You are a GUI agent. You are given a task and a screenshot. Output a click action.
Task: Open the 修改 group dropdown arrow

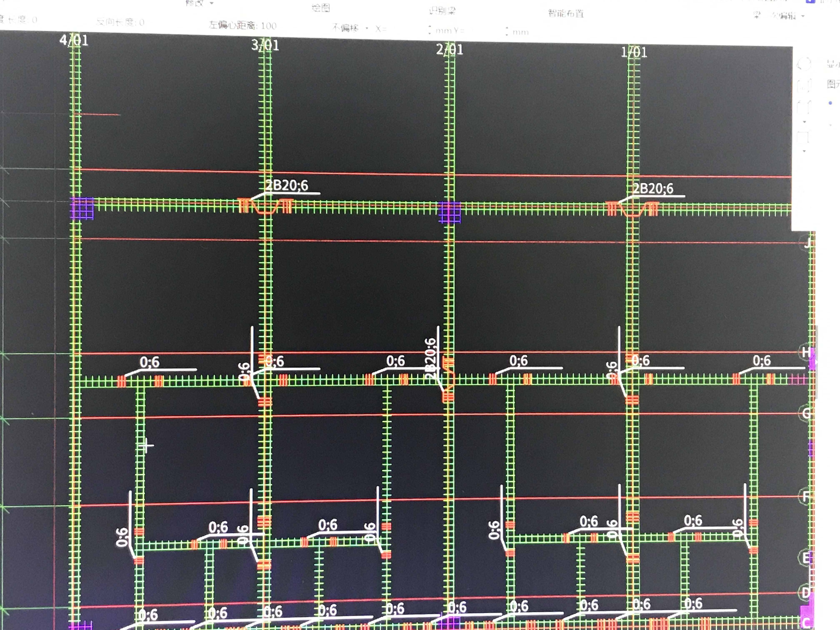tap(212, 3)
